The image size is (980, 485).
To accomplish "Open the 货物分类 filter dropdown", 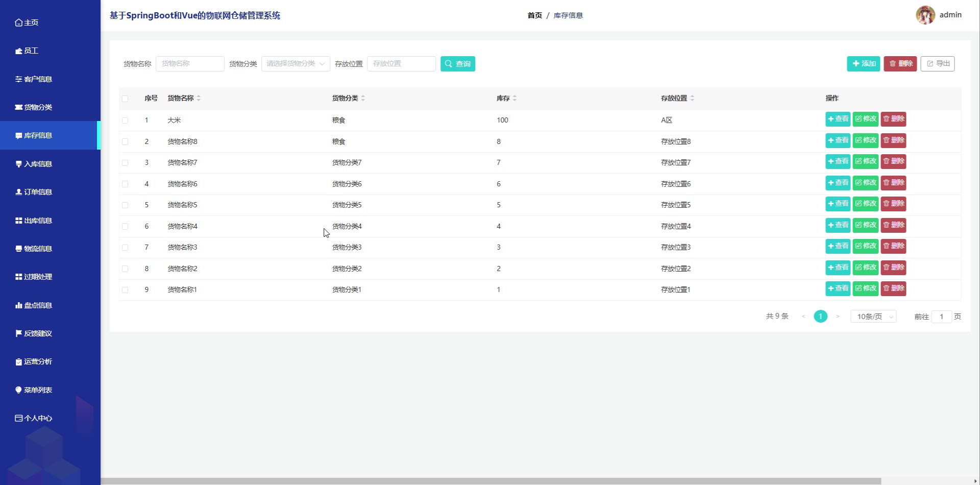I will coord(296,64).
